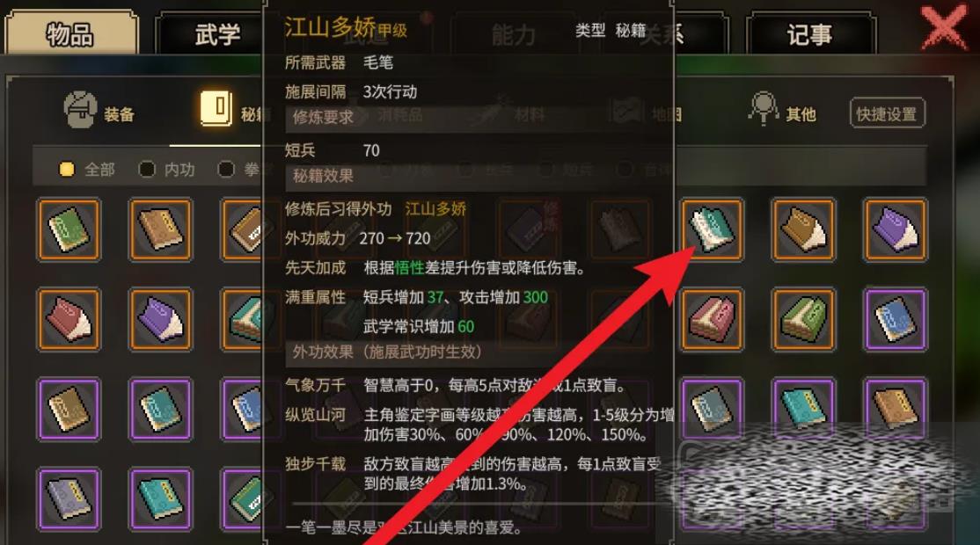This screenshot has width=980, height=545.
Task: Pick the brown book in top second slot
Action: 161,229
